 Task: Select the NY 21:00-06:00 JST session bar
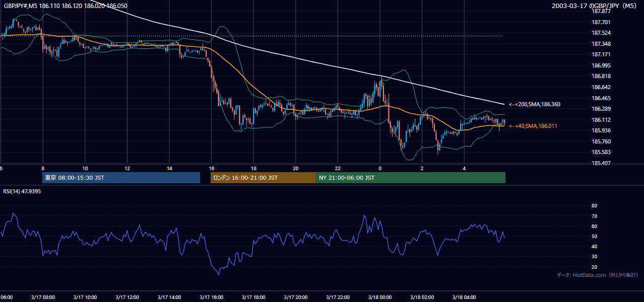pos(411,178)
